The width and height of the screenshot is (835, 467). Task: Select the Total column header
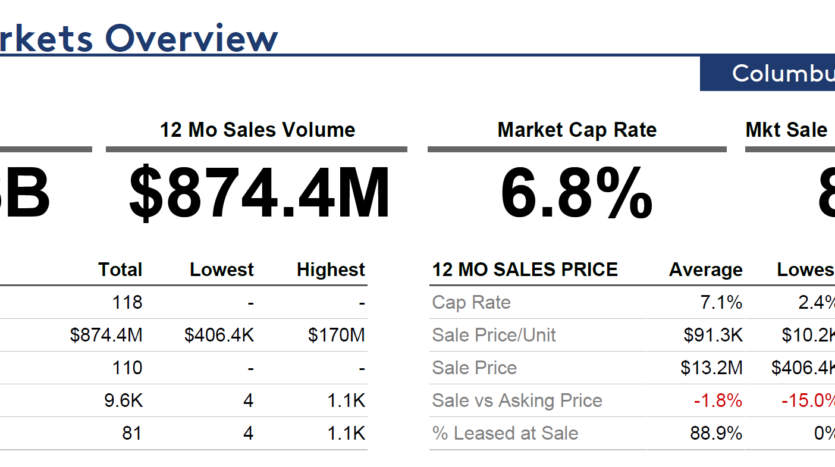pos(120,270)
